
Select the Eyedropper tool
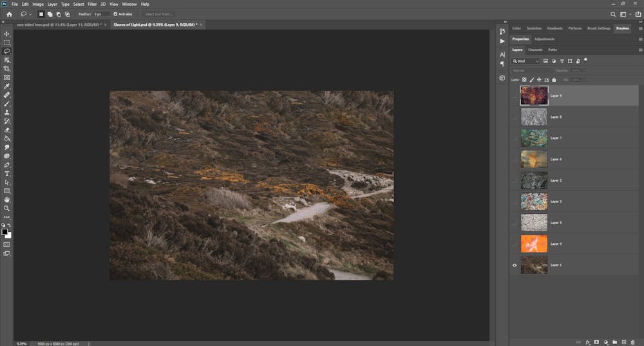pos(6,86)
